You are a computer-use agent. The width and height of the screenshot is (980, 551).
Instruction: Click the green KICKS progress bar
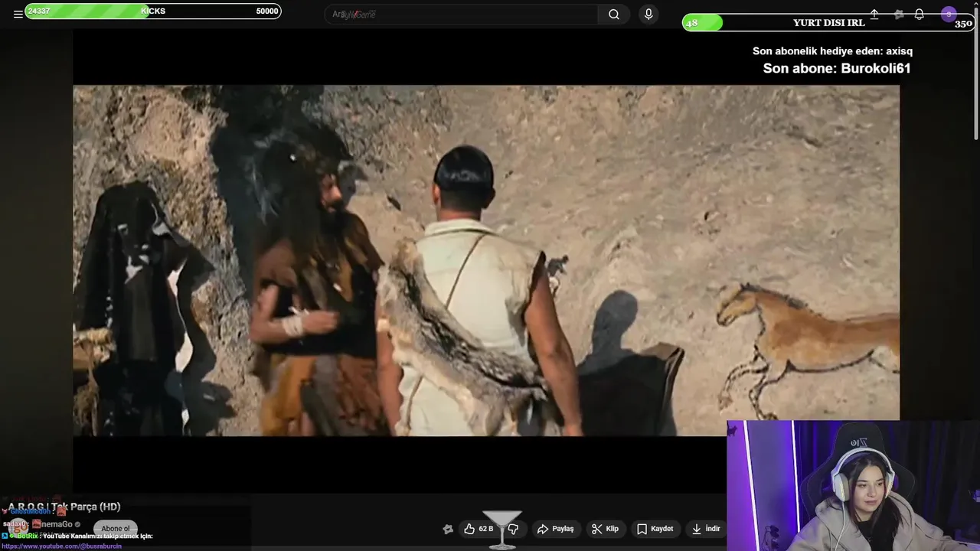tap(153, 11)
